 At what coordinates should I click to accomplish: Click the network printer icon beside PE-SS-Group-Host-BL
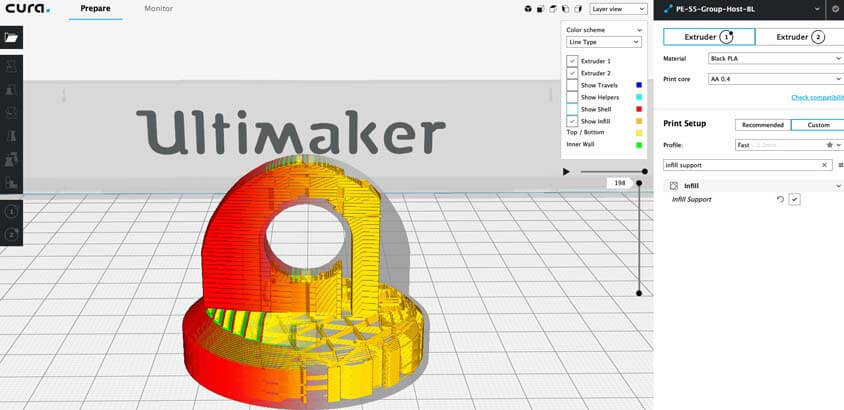668,9
